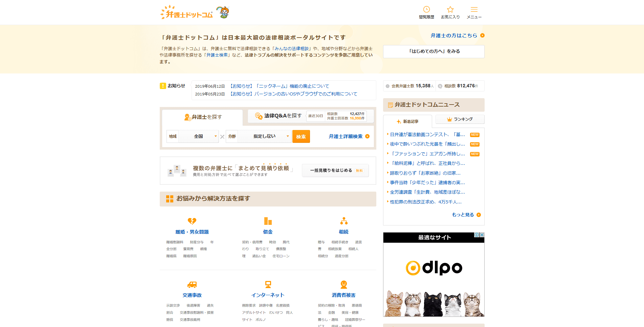The width and height of the screenshot is (644, 327).
Task: Click 養育費 subtopic
Action: click(x=188, y=249)
